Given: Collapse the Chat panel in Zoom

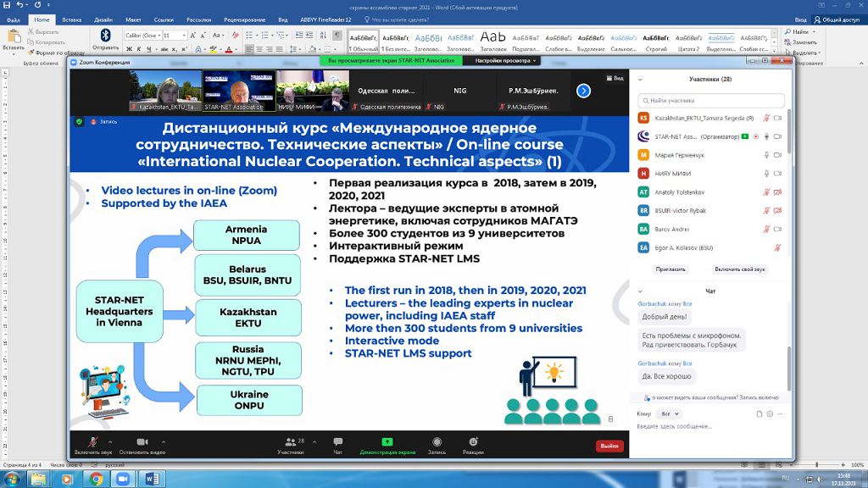Looking at the screenshot, I should [640, 291].
